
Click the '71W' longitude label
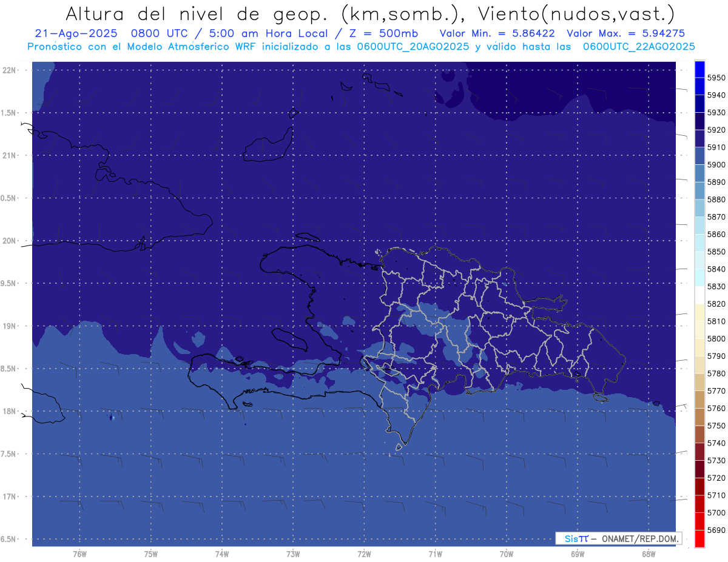click(435, 554)
